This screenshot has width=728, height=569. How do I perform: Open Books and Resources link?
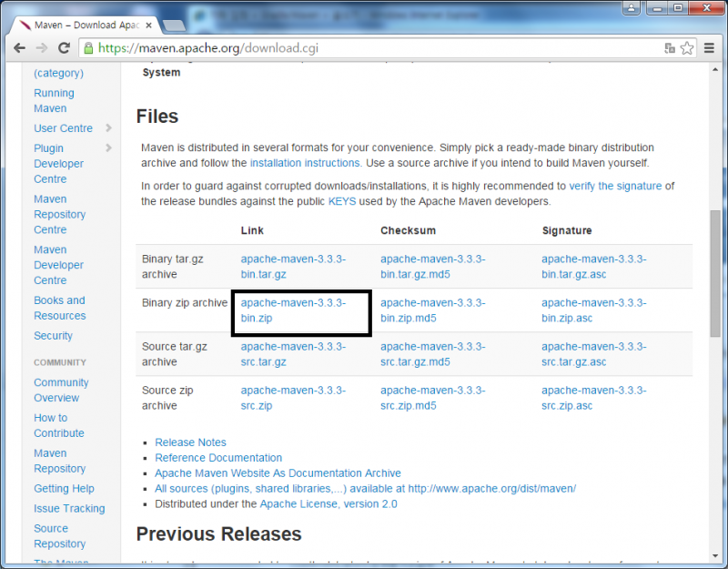[x=59, y=308]
